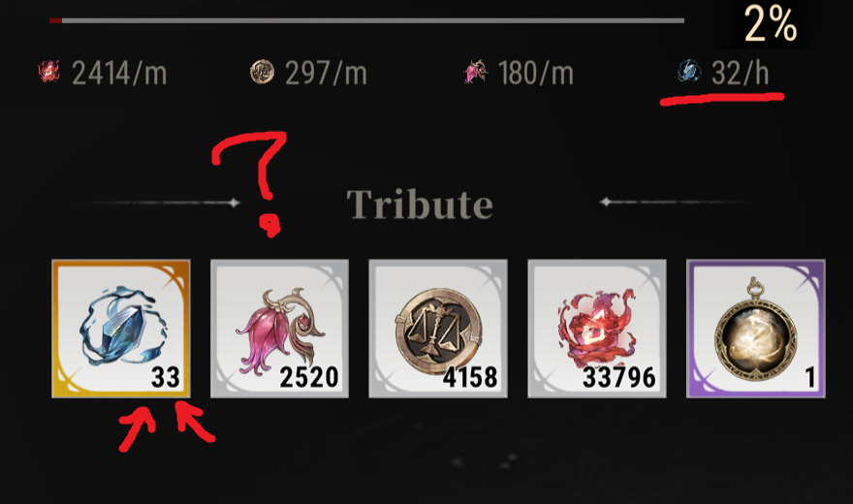Viewport: 853px width, 504px height.
Task: Select the purple-bordered glowing amulet tile
Action: click(x=756, y=329)
